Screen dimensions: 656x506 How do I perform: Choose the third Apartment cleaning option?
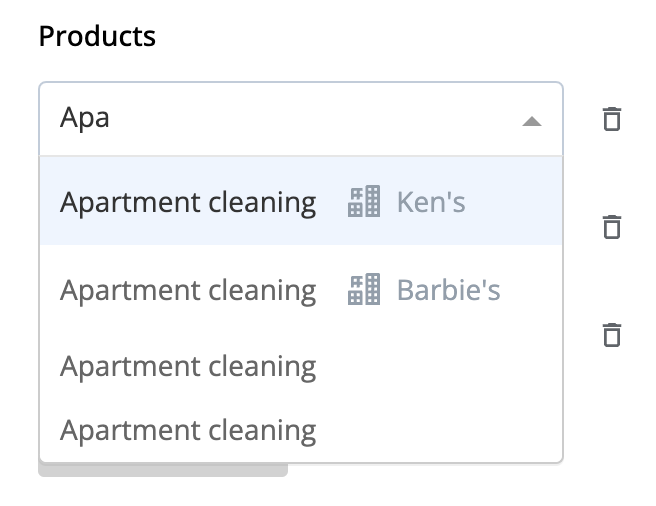301,366
